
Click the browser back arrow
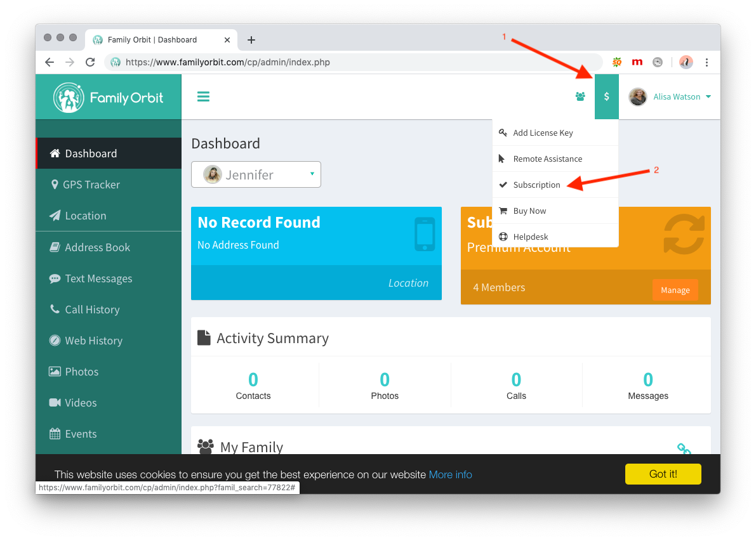(50, 62)
